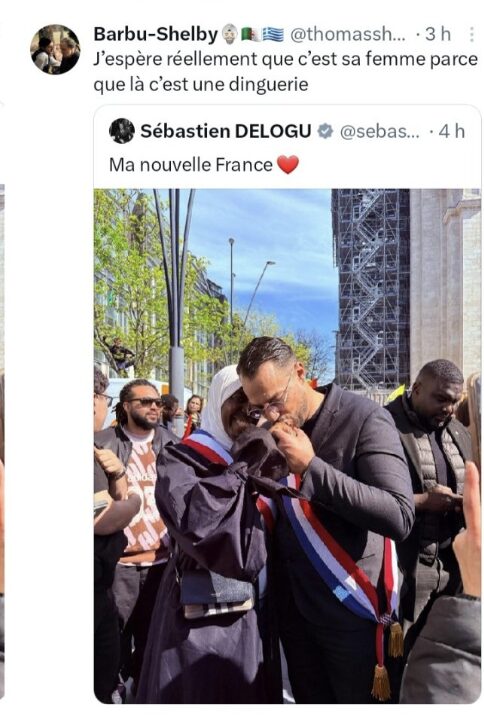Open the @thomassh... handle link

click(x=348, y=34)
